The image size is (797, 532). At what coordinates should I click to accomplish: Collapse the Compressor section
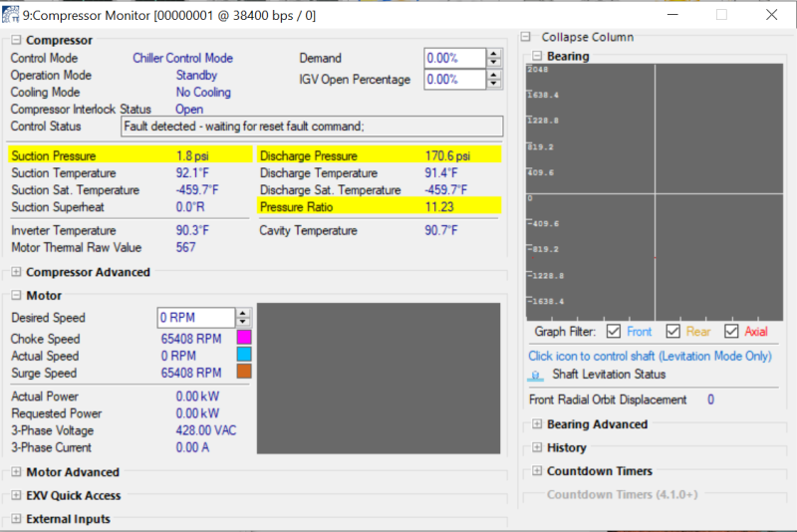point(16,40)
